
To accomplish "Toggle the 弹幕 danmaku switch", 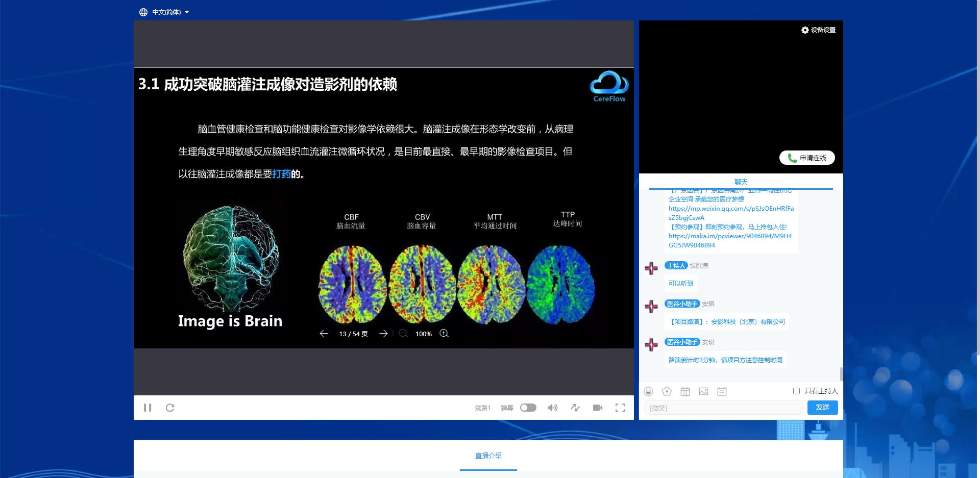I will 528,408.
